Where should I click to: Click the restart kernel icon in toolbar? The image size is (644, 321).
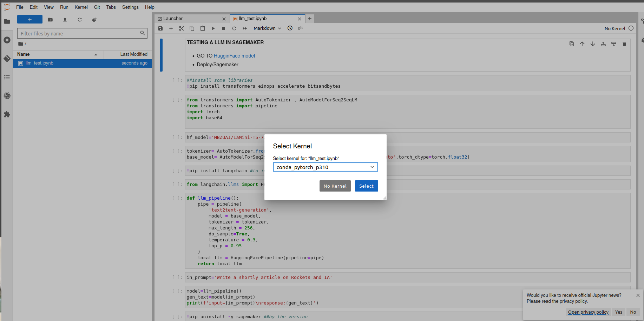tap(234, 28)
